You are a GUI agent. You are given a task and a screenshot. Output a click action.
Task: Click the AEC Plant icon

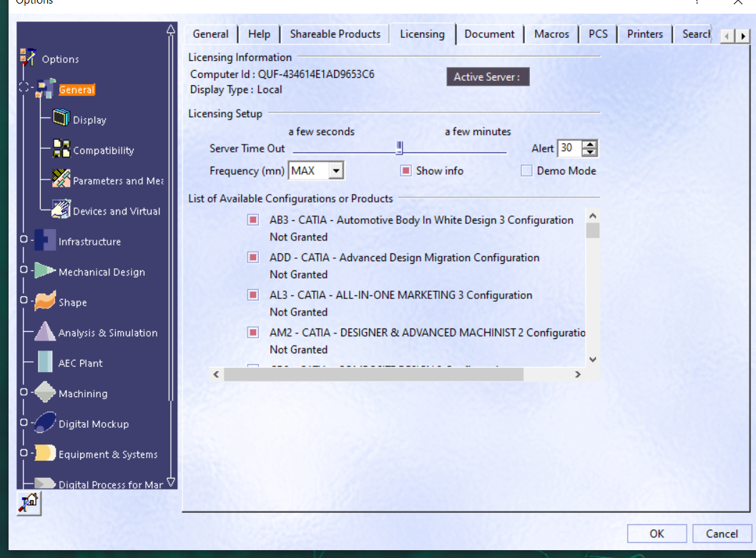tap(45, 362)
